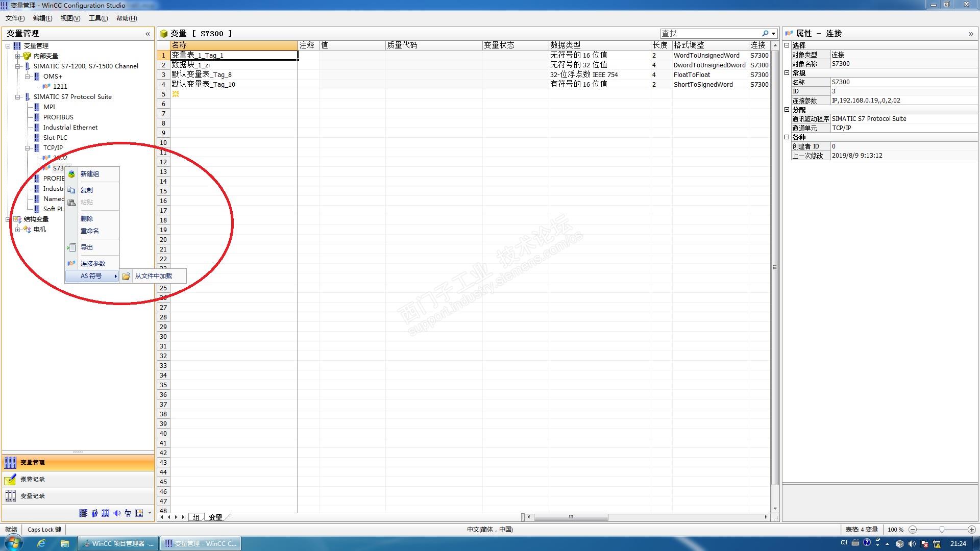Expand the 内部变量 tree node

(x=18, y=56)
